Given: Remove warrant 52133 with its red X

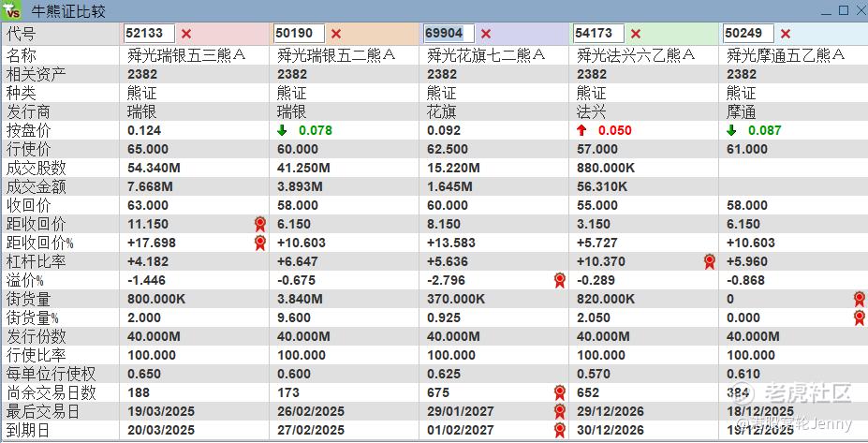Looking at the screenshot, I should pyautogui.click(x=186, y=34).
